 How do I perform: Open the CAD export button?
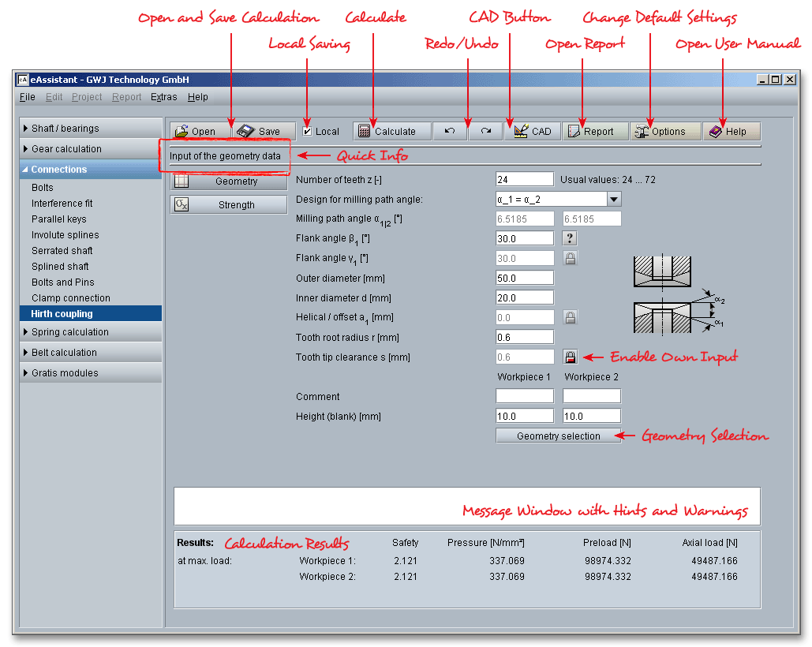(533, 132)
